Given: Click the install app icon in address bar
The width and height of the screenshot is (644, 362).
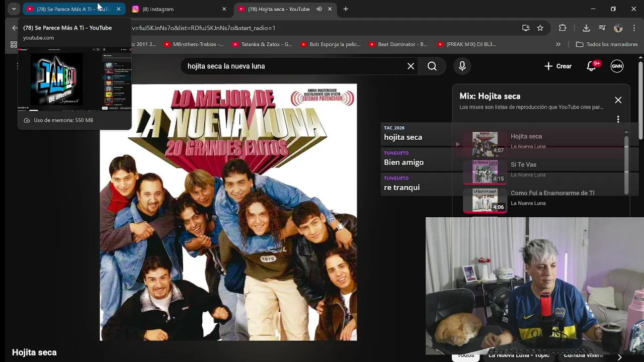Looking at the screenshot, I should pos(526,28).
